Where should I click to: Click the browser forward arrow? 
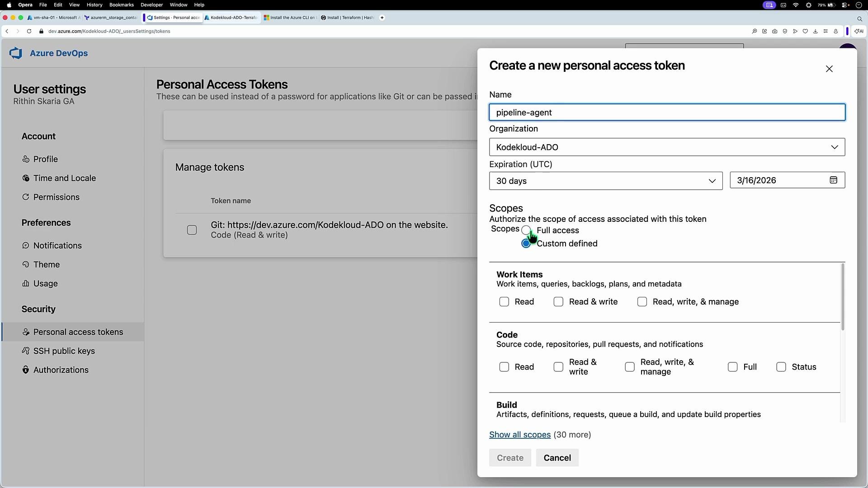pos(18,31)
